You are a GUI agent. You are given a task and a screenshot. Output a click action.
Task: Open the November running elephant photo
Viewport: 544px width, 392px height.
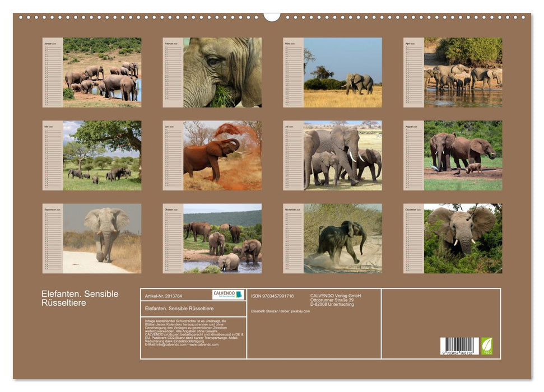[343, 238]
